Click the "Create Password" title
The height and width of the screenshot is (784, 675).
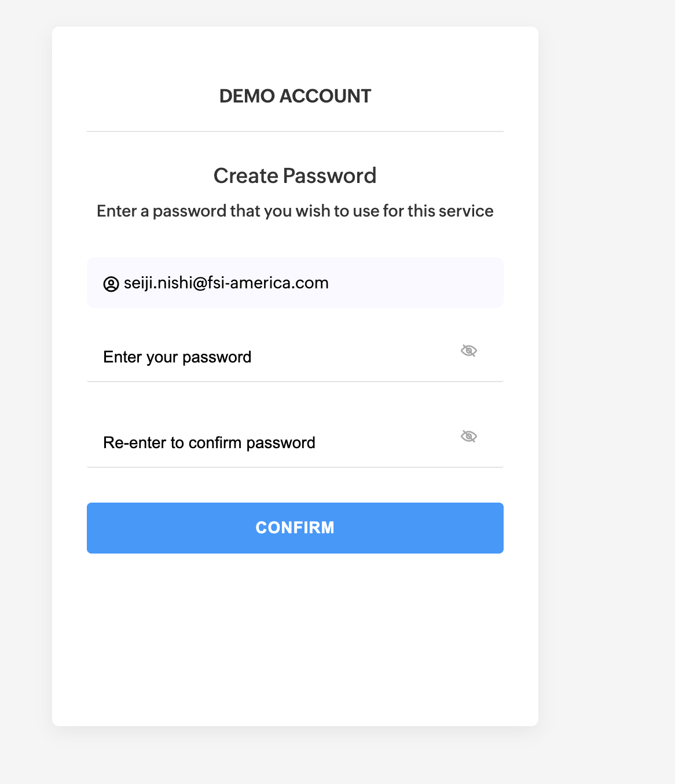pos(295,176)
